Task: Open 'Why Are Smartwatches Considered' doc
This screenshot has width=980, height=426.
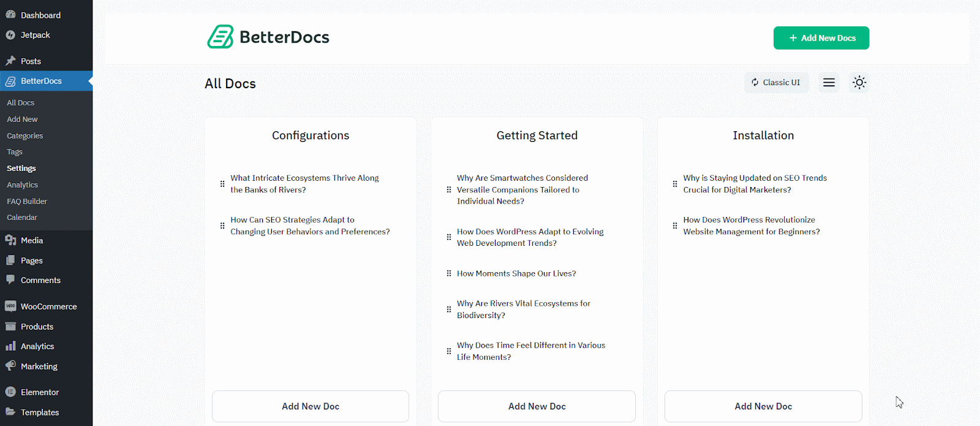Action: pyautogui.click(x=522, y=189)
